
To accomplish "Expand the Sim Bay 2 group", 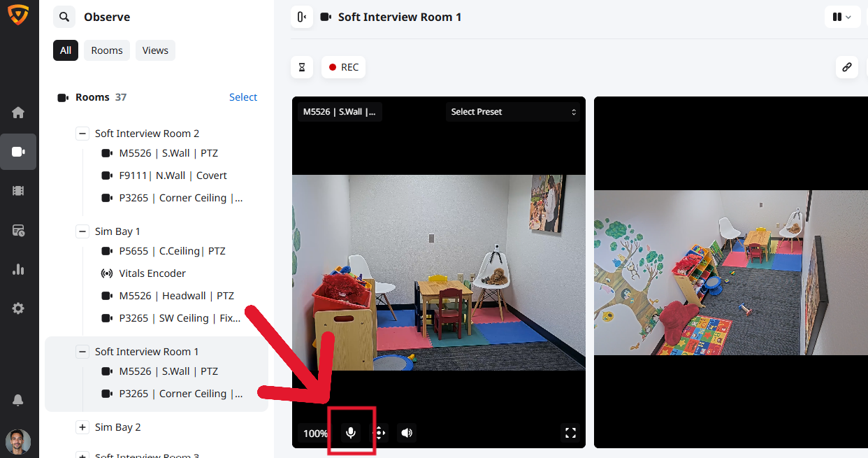I will tap(82, 427).
